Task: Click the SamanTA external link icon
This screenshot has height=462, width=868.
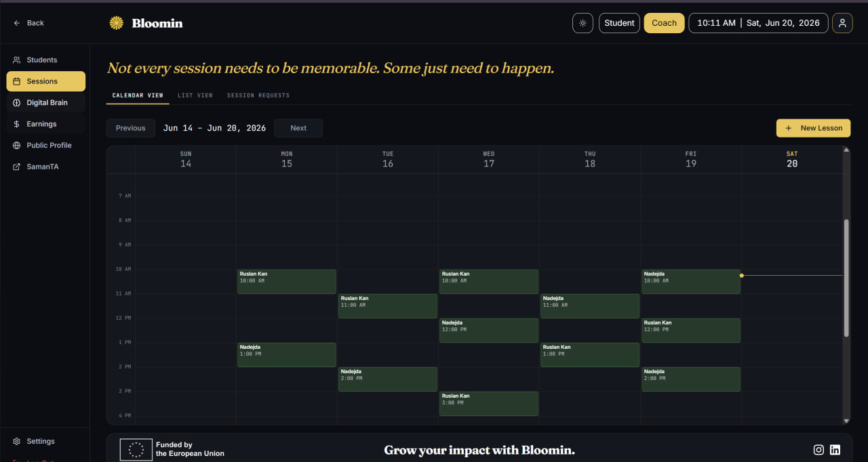Action: tap(17, 167)
